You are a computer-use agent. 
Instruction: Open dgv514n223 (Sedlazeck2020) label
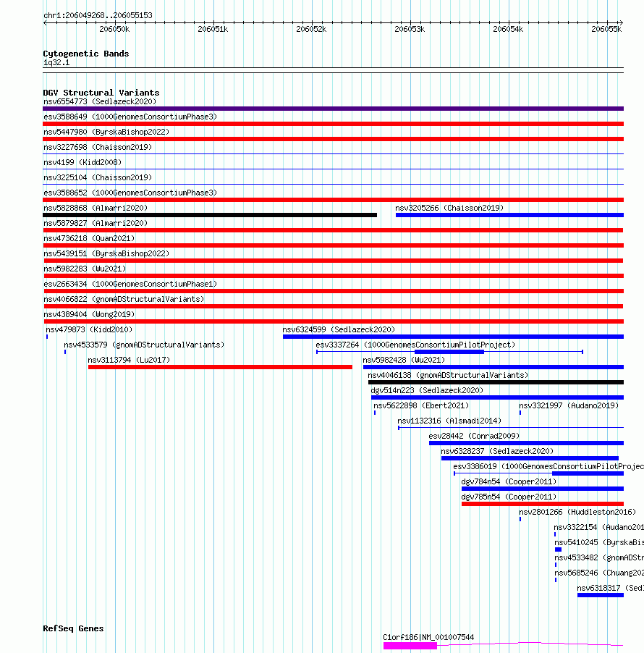(x=427, y=391)
